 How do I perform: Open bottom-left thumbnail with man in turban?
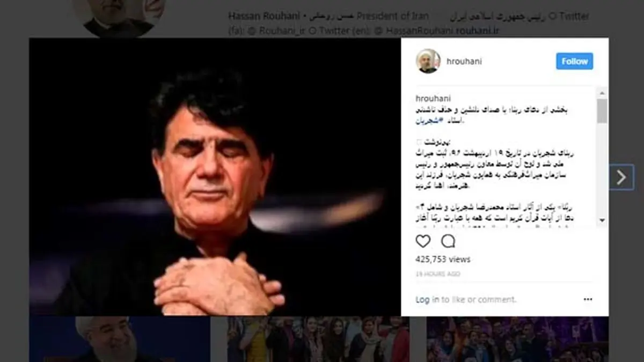tap(119, 339)
